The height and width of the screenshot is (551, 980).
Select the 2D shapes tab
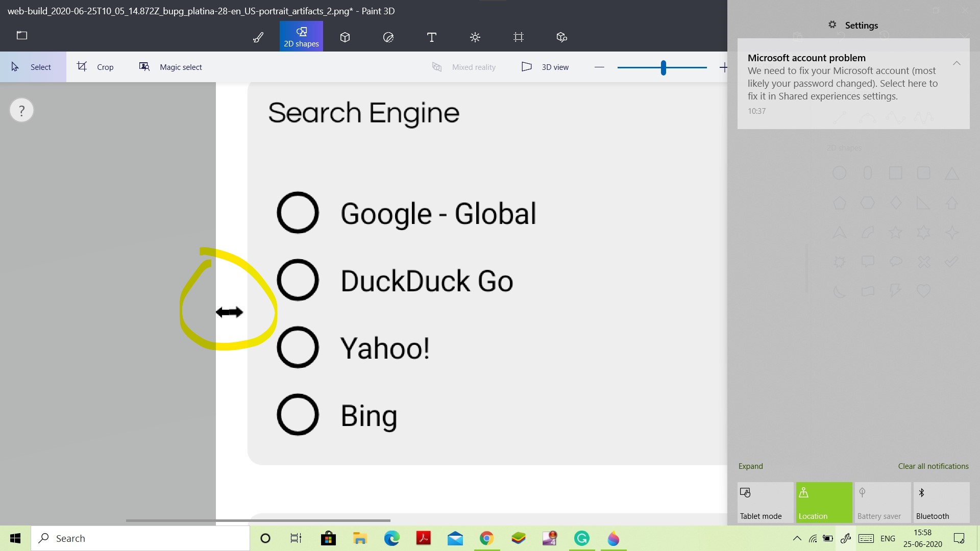point(301,37)
